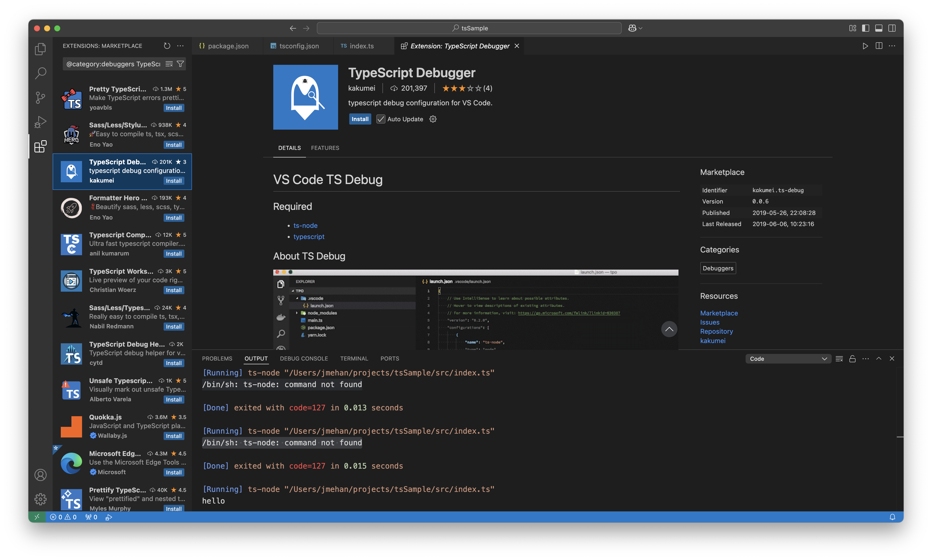Viewport: 932px width, 560px height.
Task: Switch to Ports panel tab
Action: pos(390,358)
